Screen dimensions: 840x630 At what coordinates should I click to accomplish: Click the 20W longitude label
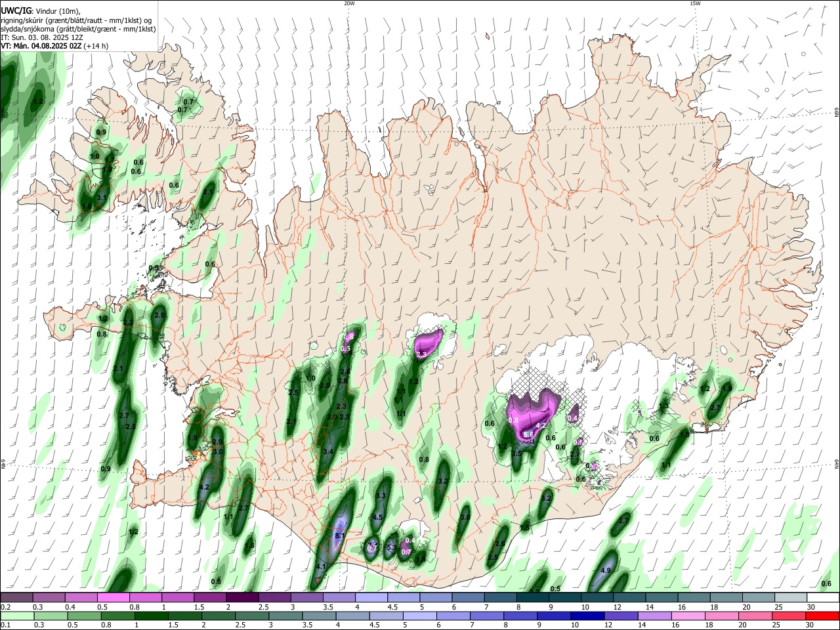(349, 3)
